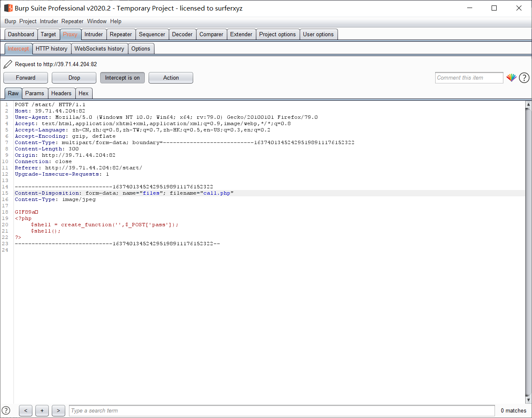Show the Hex request view
Image resolution: width=532 pixels, height=418 pixels.
[84, 94]
